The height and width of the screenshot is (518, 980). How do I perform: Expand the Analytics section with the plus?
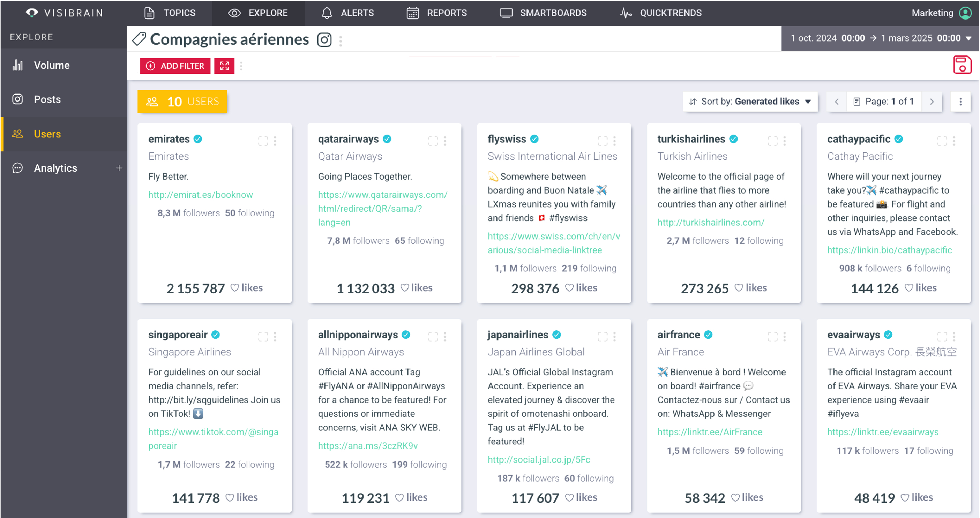119,168
